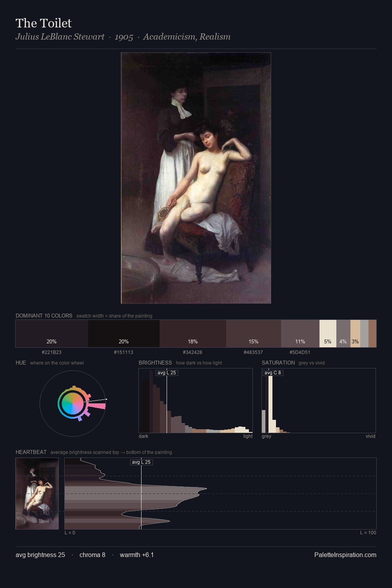This screenshot has height=588, width=392.
Task: Click 'warmth +6.1' in footer
Action: (137, 555)
